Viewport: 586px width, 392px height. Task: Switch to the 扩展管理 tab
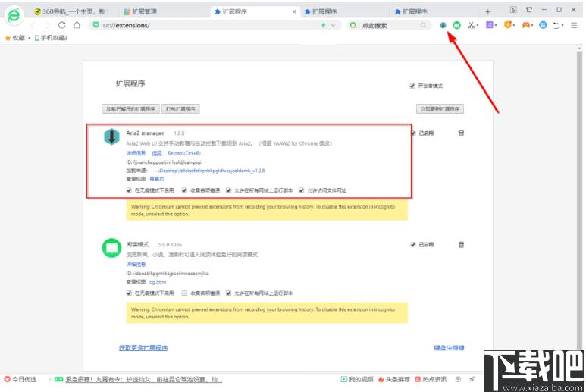[x=165, y=11]
